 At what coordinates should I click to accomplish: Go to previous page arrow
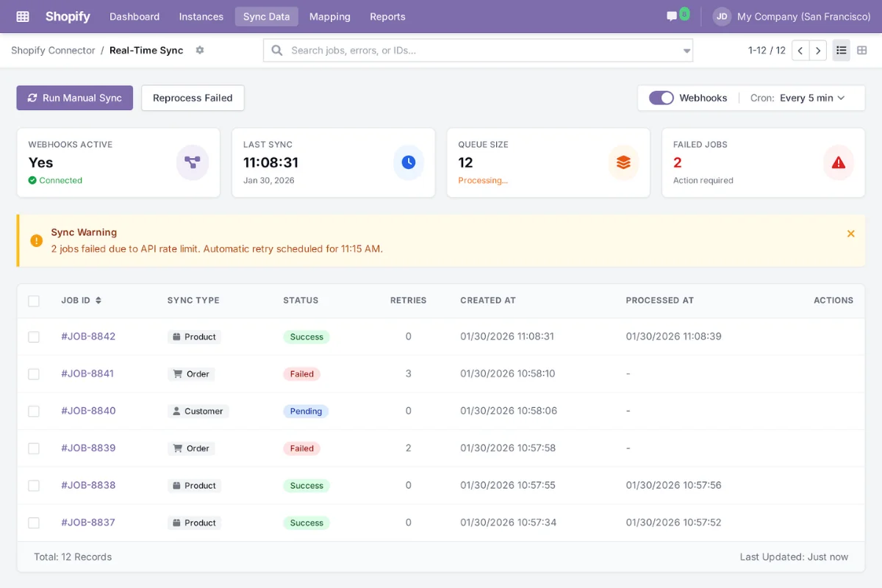point(800,50)
